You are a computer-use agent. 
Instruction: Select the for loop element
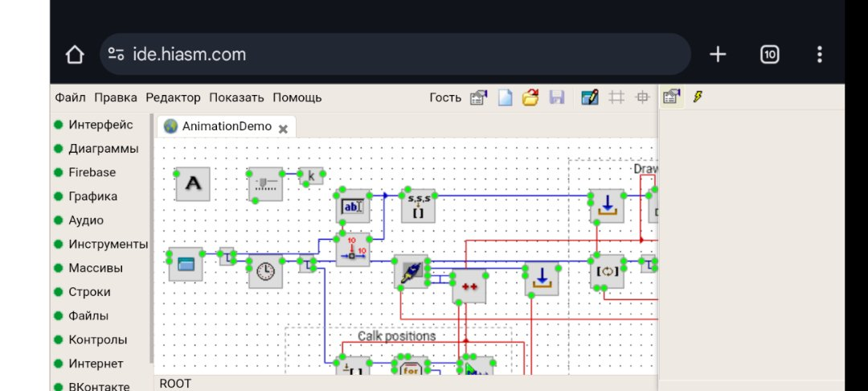click(x=410, y=367)
